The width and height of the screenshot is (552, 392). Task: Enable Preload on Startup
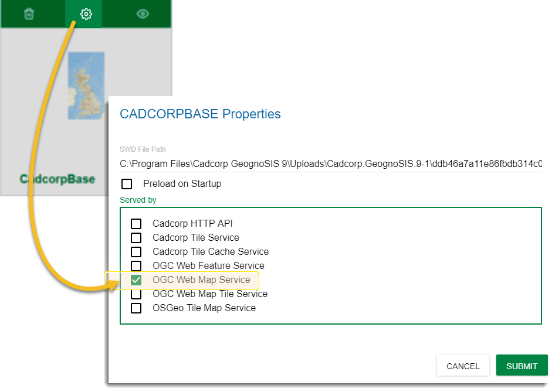tap(127, 183)
